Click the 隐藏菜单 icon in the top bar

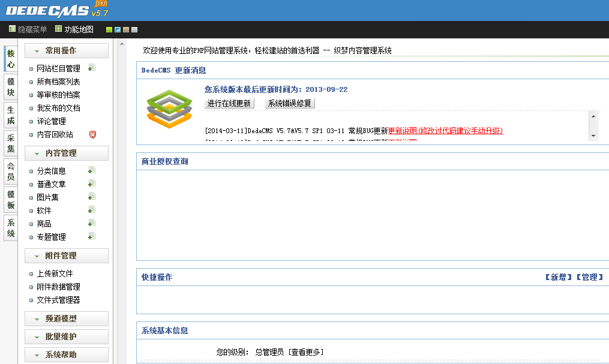coord(12,29)
